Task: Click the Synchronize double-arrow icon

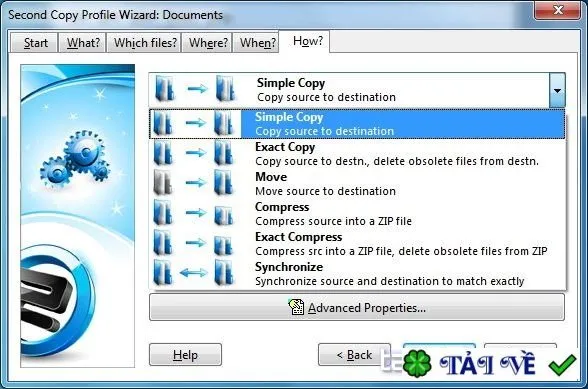Action: 195,273
